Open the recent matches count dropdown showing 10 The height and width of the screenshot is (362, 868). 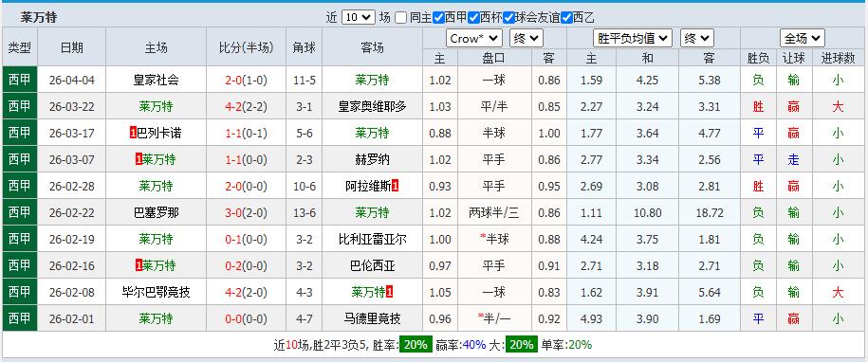pyautogui.click(x=359, y=17)
